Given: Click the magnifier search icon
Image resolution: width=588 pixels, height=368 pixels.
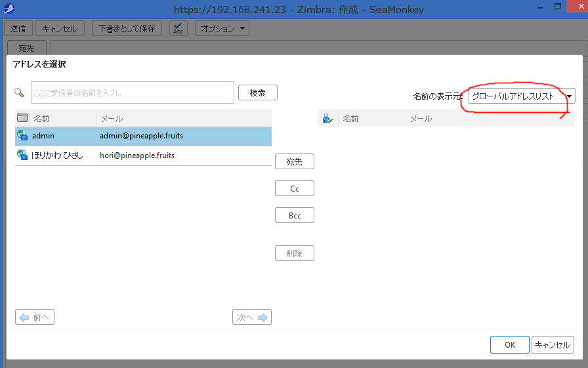Looking at the screenshot, I should 19,92.
